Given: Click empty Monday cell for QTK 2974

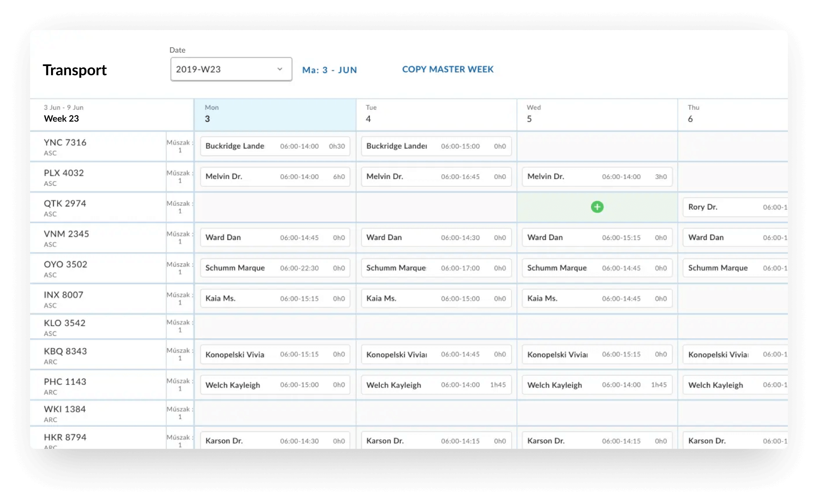Looking at the screenshot, I should point(275,207).
